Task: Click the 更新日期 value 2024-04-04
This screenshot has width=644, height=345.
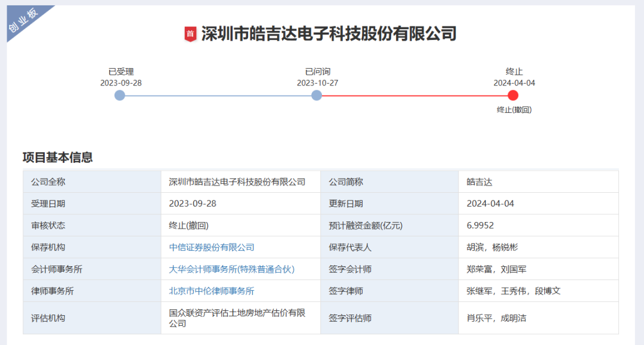Action: [490, 204]
